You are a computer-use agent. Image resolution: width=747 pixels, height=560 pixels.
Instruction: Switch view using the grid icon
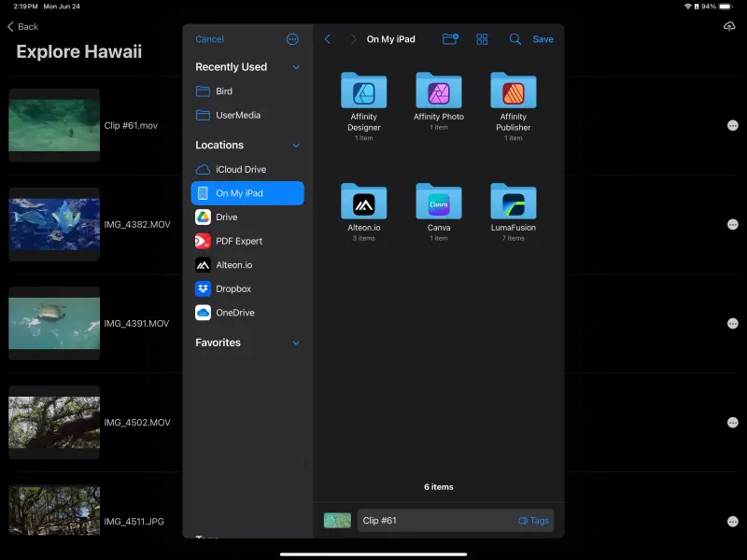(482, 39)
